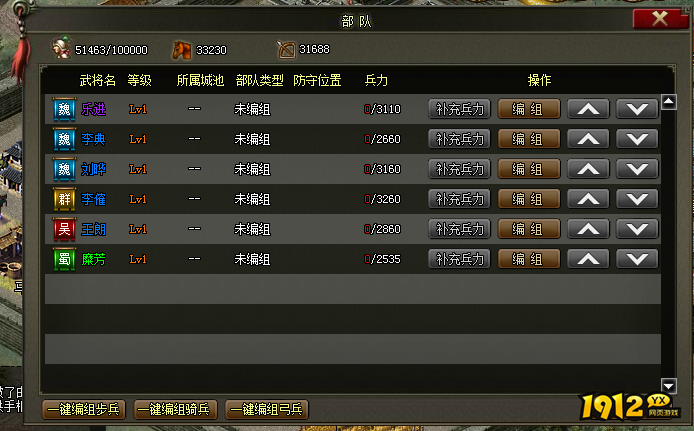694x431 pixels.
Task: Click the scrollbar down arrow
Action: click(x=668, y=385)
